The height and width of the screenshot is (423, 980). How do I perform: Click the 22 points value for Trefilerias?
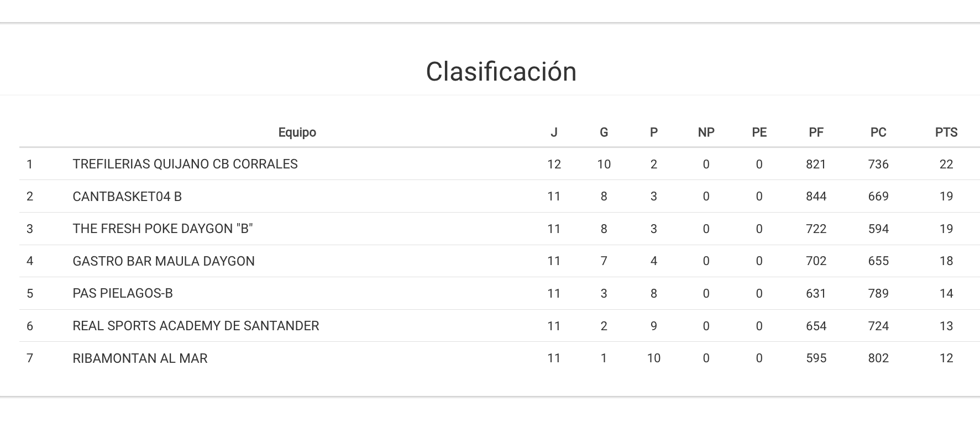click(x=946, y=165)
